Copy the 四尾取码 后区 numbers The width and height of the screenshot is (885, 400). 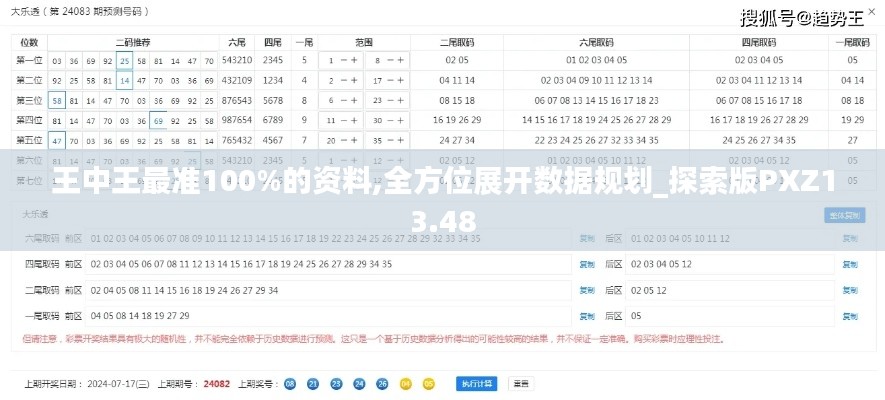(x=850, y=264)
